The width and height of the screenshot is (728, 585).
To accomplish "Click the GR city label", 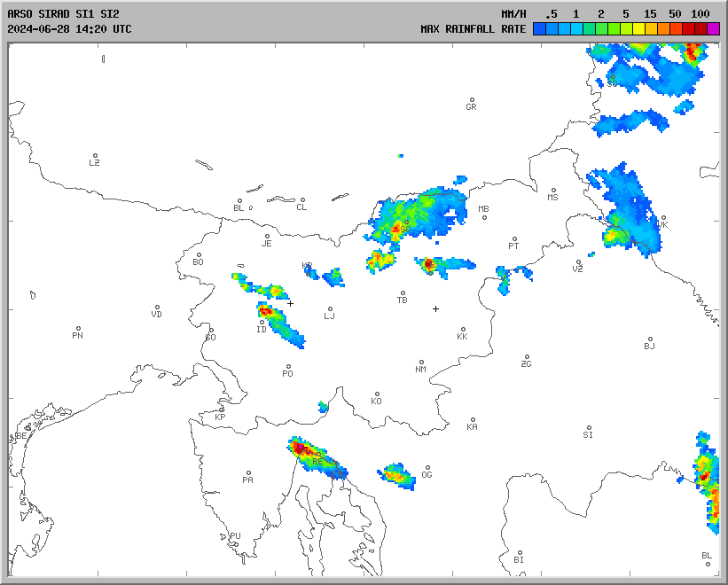I will [x=471, y=107].
